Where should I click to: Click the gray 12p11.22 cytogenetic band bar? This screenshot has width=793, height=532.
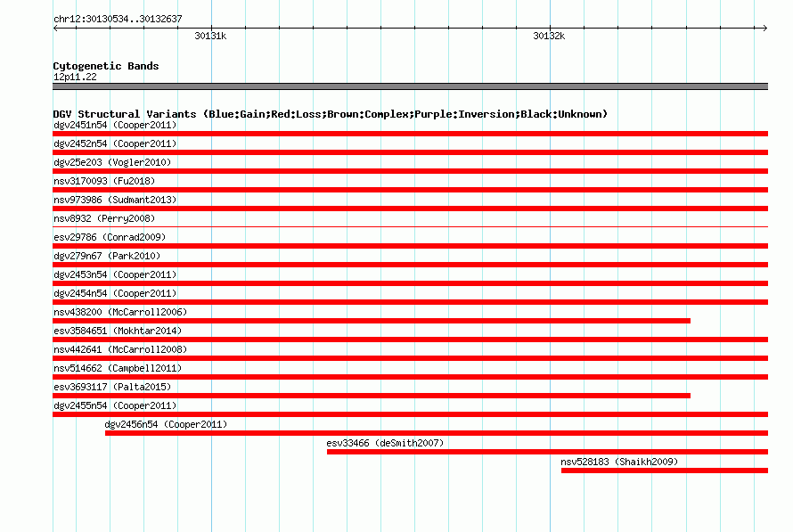[x=410, y=86]
